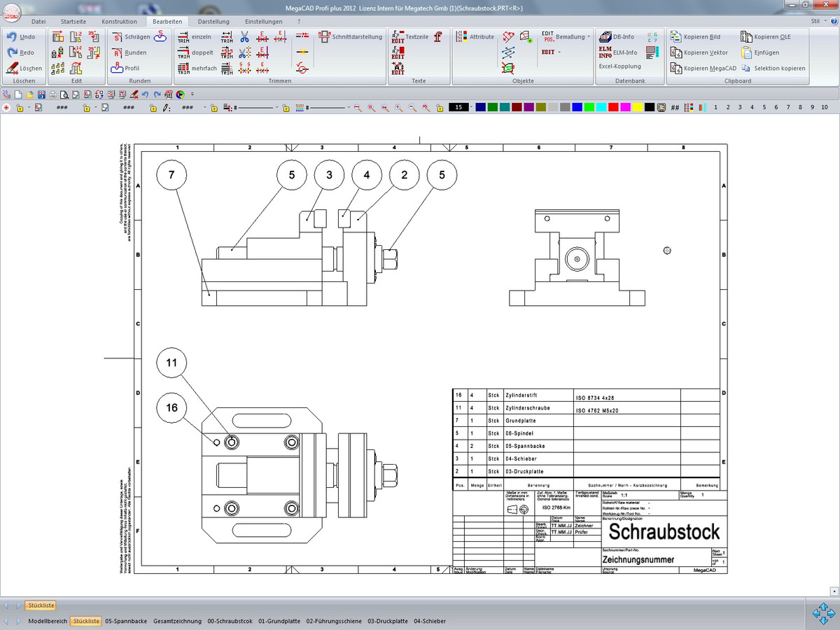This screenshot has height=630, width=840.
Task: Open the 05-Spannbacke sheet tab
Action: coord(126,621)
